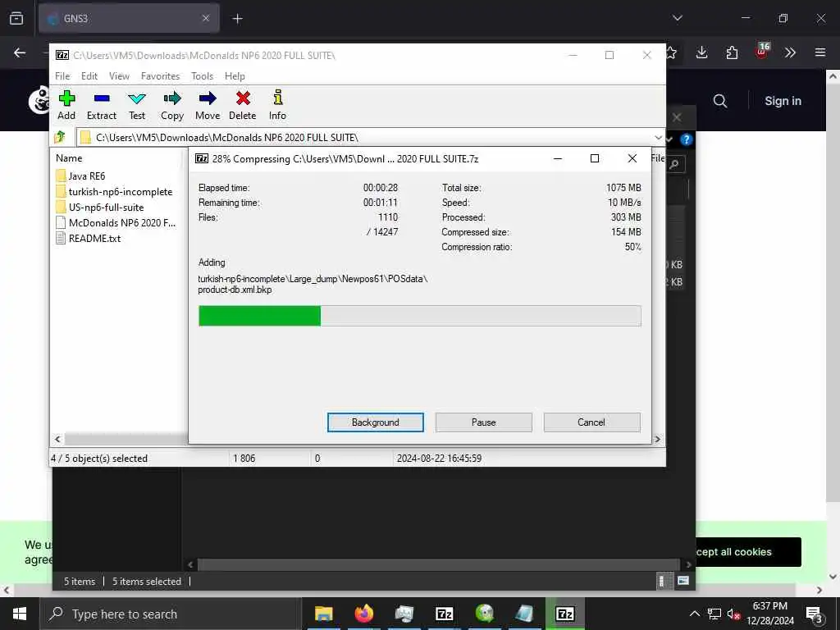Screen dimensions: 840x630
Task: Open the Edit menu in 7-Zip
Action: (89, 76)
